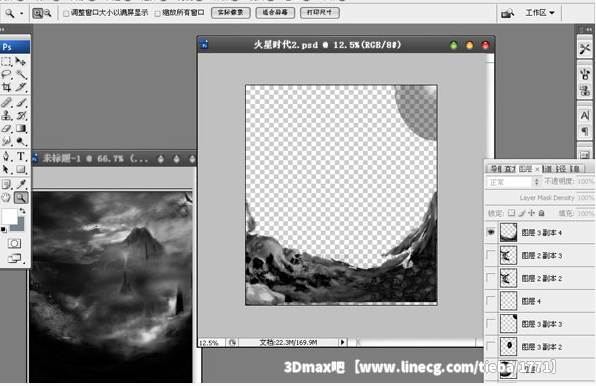
Task: Show layer 图层 3 副本 2
Action: click(491, 346)
